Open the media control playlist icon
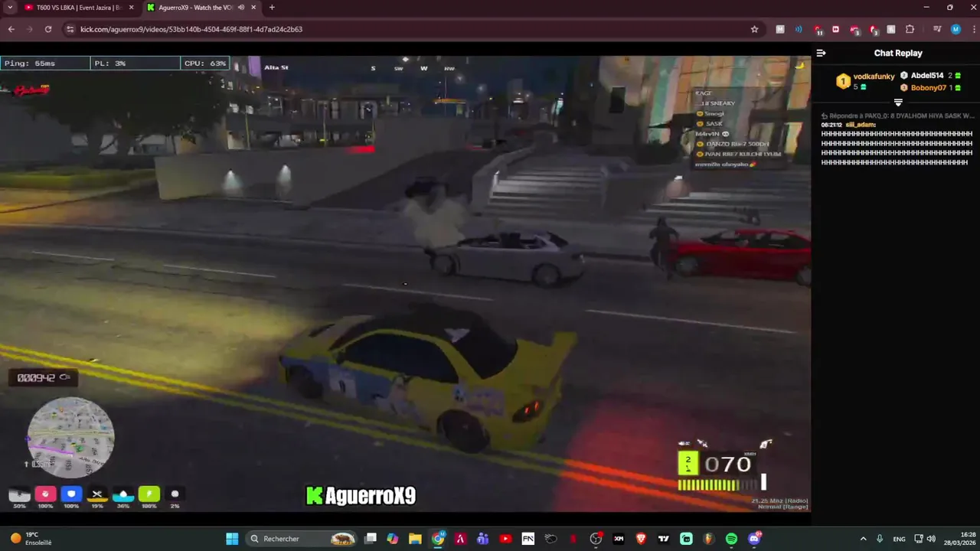 (936, 29)
